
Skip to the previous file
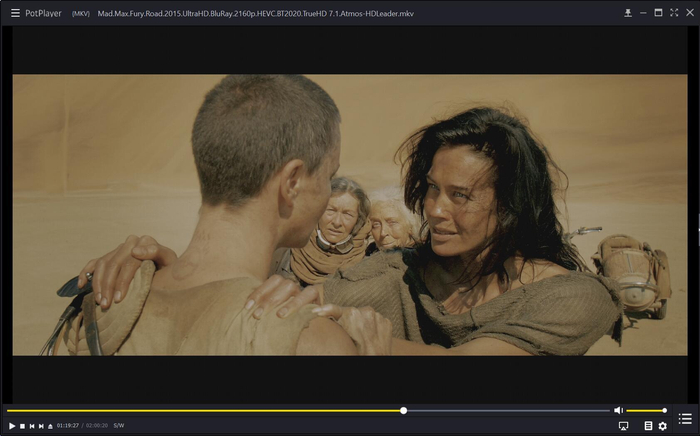click(32, 426)
